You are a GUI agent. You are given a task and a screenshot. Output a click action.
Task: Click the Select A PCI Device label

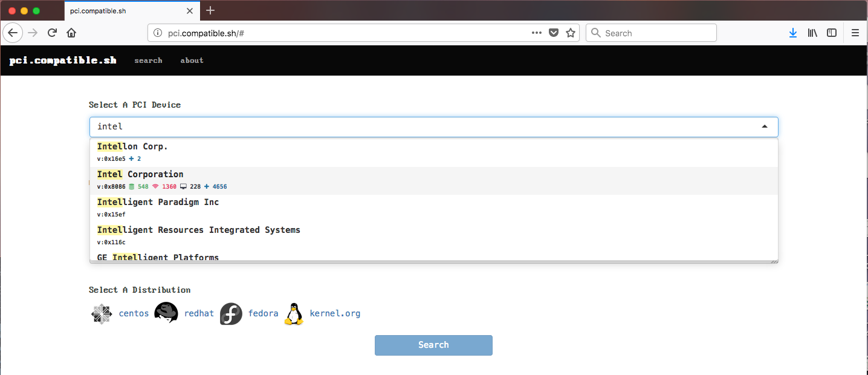[x=135, y=105]
